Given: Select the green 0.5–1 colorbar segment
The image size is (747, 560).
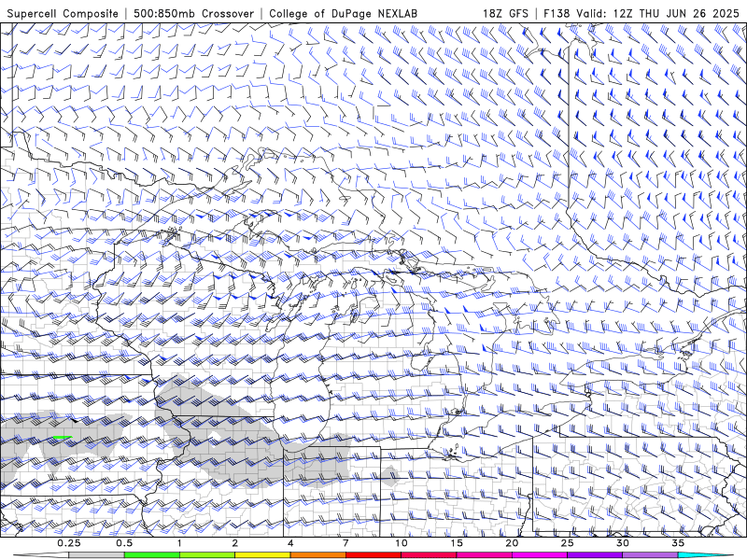Looking at the screenshot, I should (151, 555).
